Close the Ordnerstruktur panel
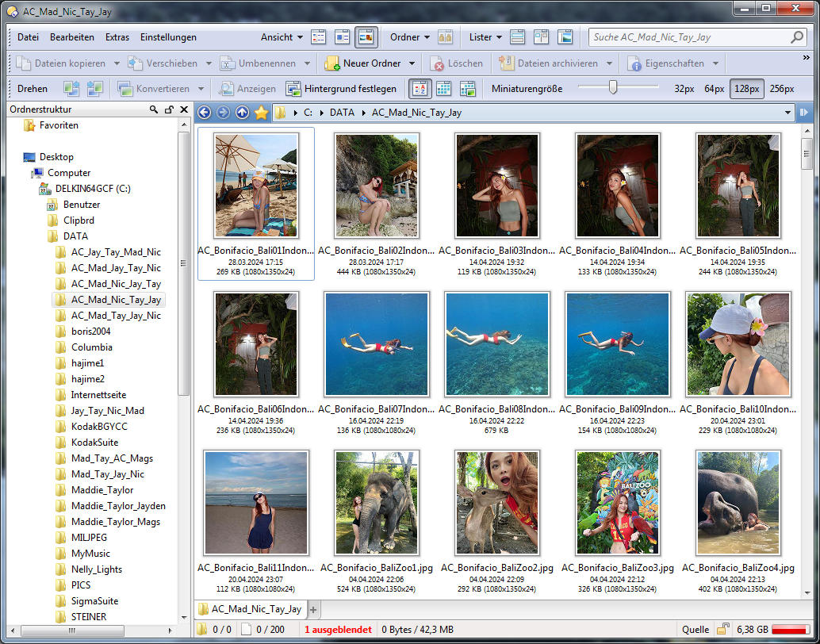 tap(184, 109)
